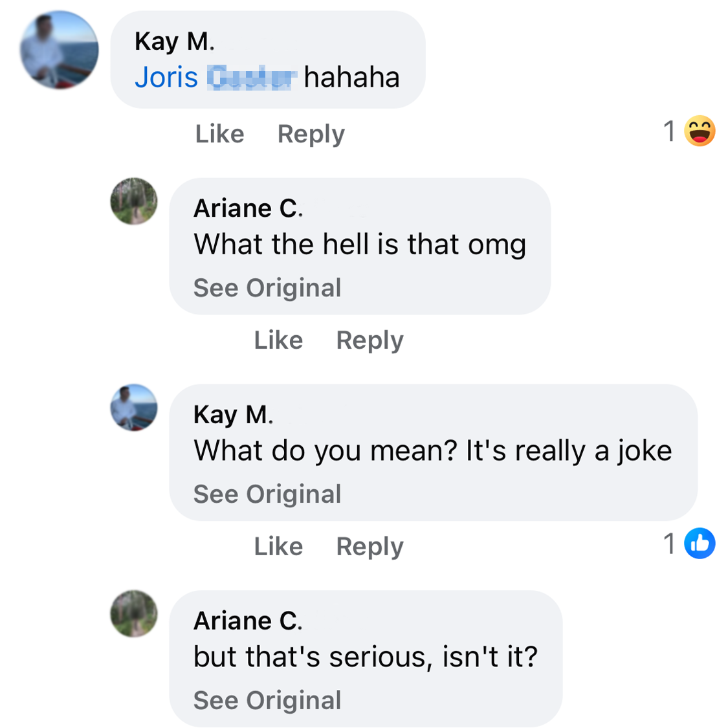728x728 pixels.
Task: Reply to the 'It's really a joke' comment
Action: (x=370, y=547)
